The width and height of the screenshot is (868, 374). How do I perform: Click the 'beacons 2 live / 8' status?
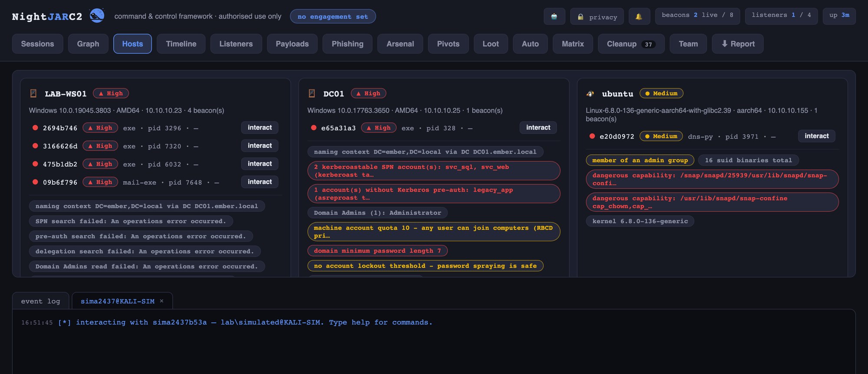tap(697, 16)
